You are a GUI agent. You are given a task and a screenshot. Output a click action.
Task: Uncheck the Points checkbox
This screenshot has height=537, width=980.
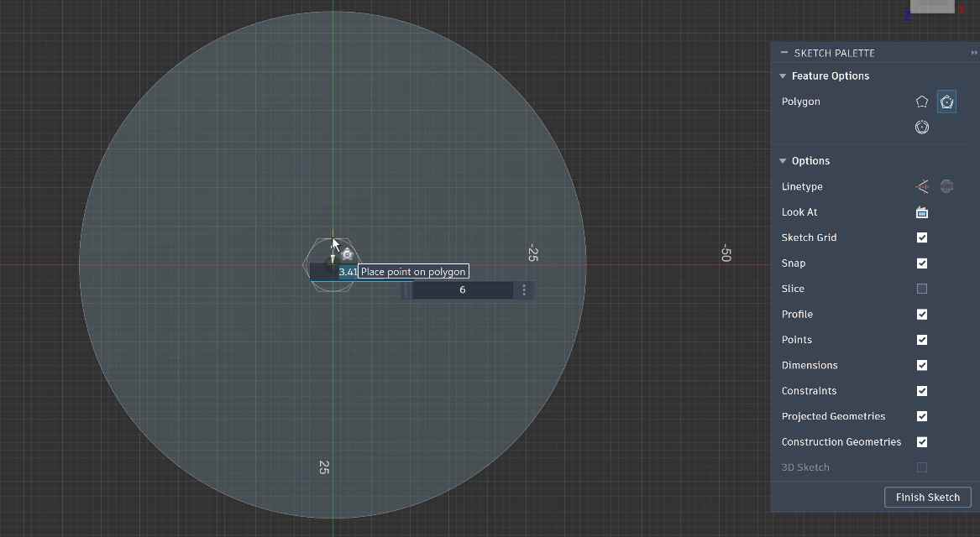tap(922, 340)
